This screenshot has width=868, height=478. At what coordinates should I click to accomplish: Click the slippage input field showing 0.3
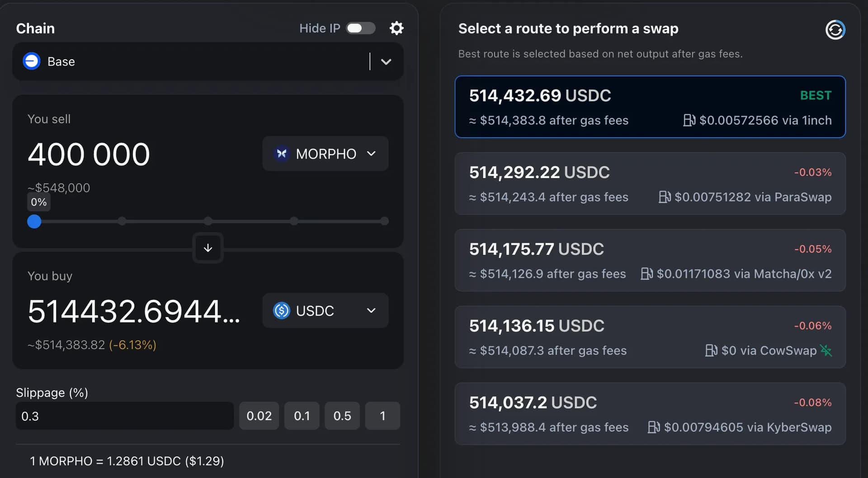tap(125, 416)
